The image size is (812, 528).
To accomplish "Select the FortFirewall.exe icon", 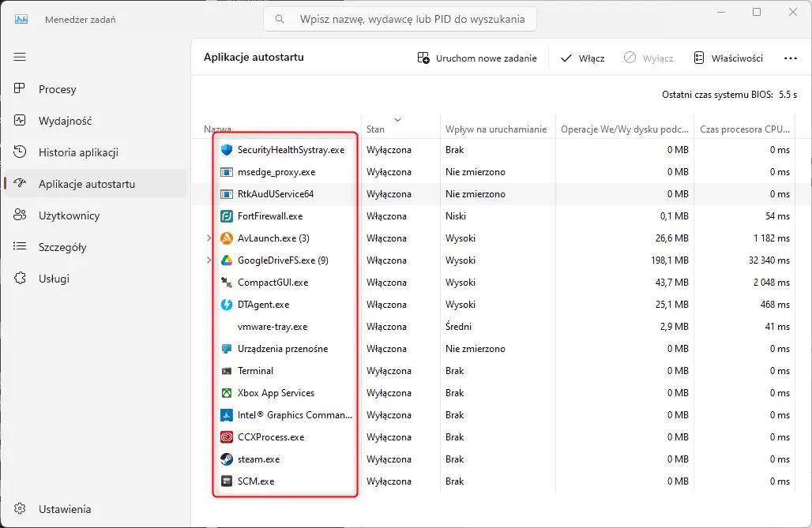I will point(227,216).
